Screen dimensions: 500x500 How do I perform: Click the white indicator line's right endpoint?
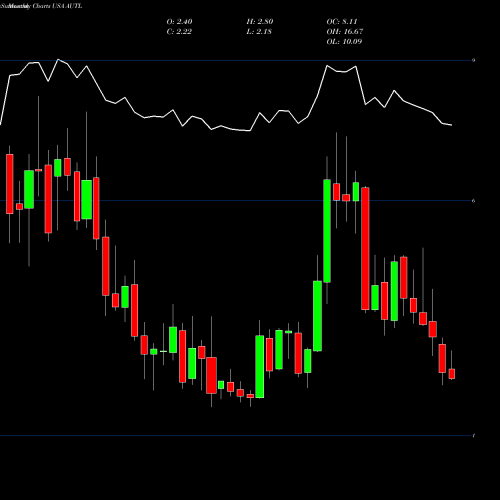click(452, 125)
